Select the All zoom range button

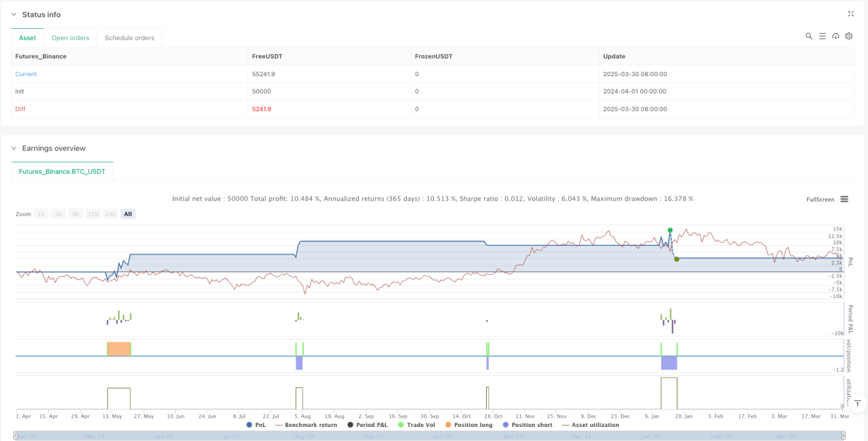(128, 214)
